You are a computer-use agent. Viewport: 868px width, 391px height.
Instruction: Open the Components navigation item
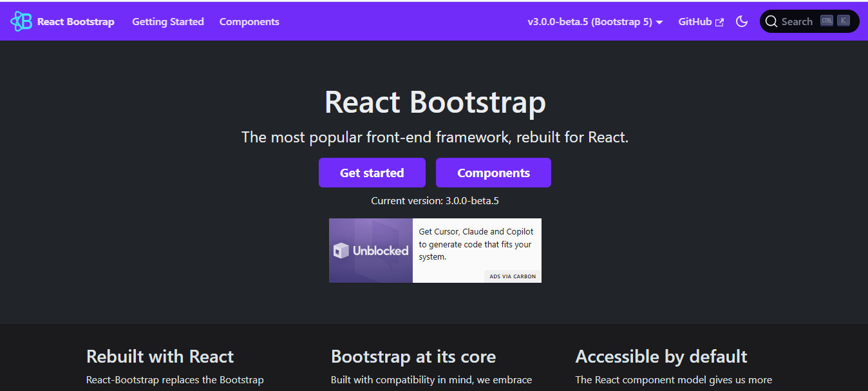coord(249,21)
